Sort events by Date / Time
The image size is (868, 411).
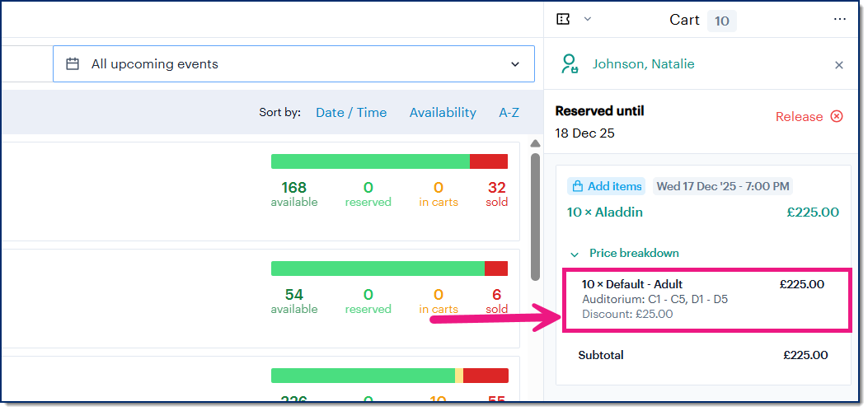coord(351,113)
